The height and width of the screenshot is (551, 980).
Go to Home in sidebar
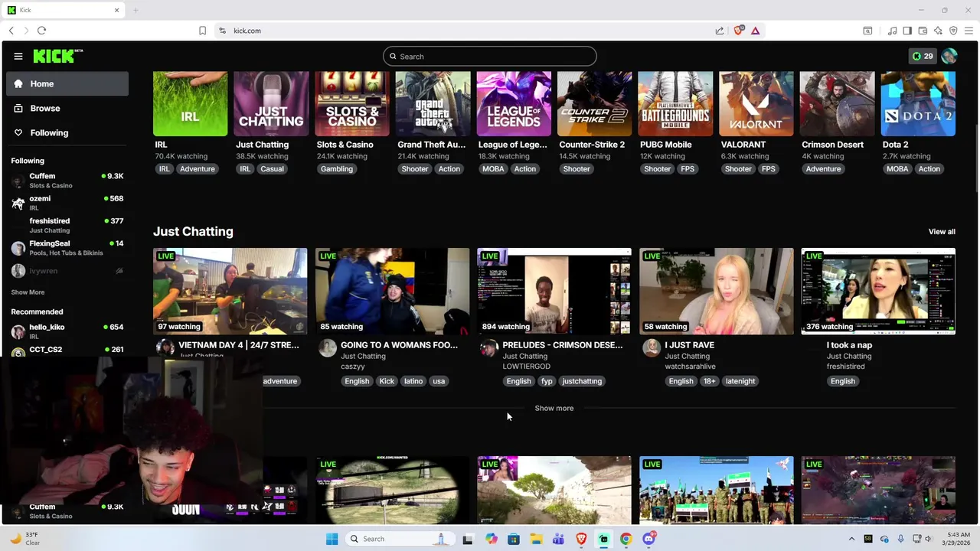[x=67, y=83]
